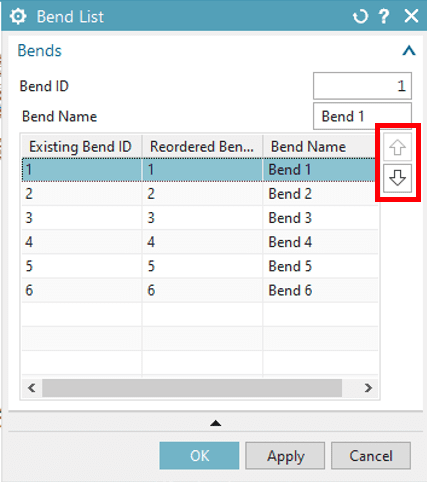Click Reordered Bend ID cell 1

[x=203, y=170]
